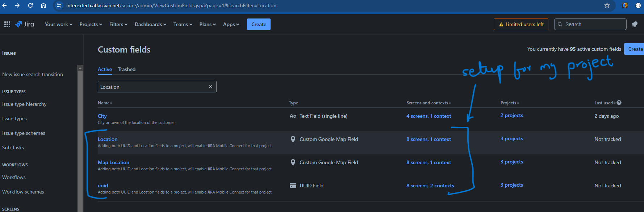This screenshot has height=212, width=644.
Task: Expand the Projects menu
Action: (x=91, y=24)
